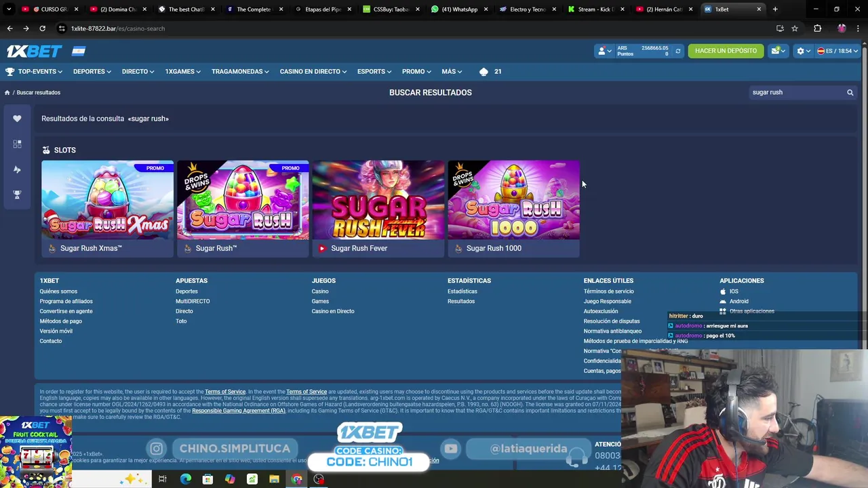
Task: Click the Buscar resultados breadcrumb
Action: (39, 93)
